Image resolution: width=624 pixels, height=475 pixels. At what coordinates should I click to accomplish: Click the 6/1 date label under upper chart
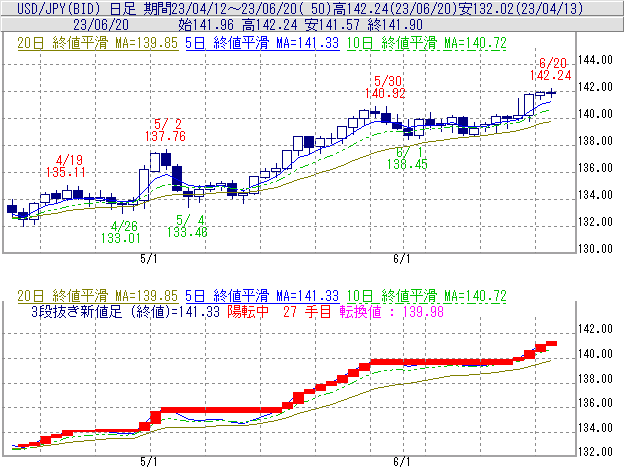tap(402, 259)
